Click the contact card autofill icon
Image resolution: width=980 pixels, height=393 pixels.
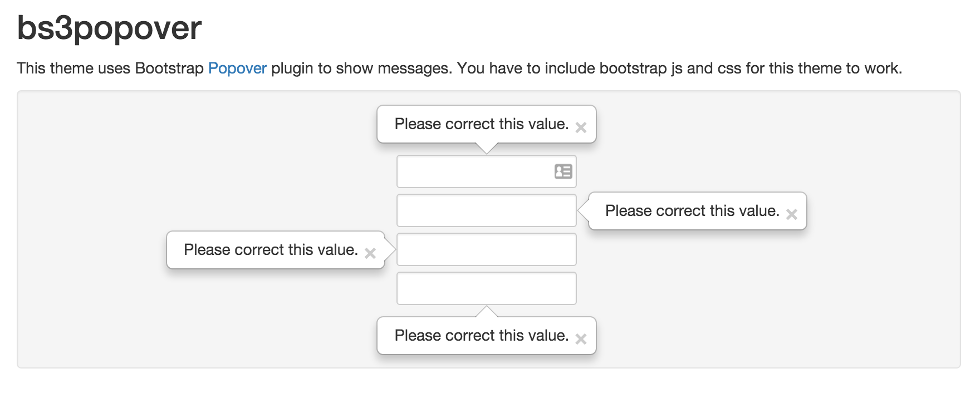[x=563, y=171]
